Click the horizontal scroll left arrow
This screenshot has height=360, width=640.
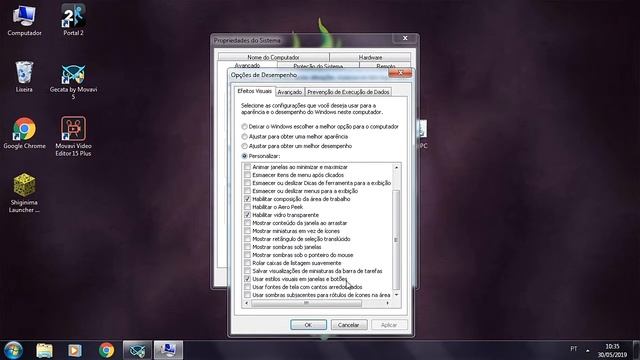(246, 303)
